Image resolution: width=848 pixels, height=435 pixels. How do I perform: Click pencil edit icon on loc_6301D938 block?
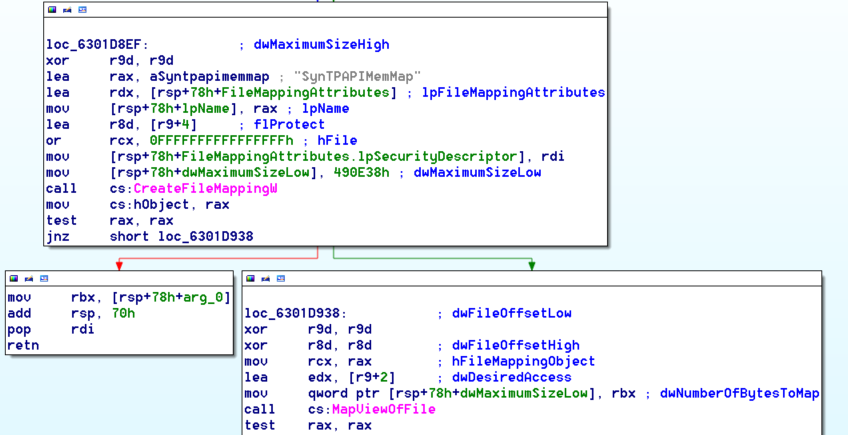266,278
